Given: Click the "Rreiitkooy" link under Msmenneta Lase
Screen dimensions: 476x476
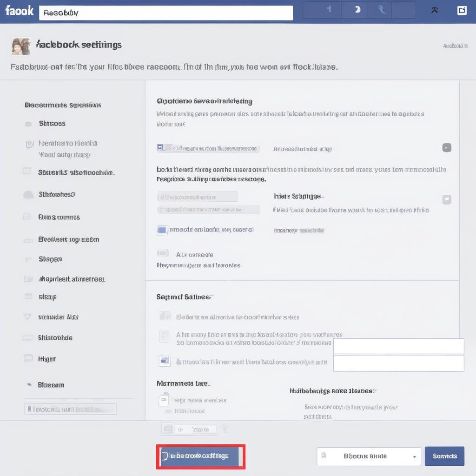Looking at the screenshot, I should tap(190, 411).
